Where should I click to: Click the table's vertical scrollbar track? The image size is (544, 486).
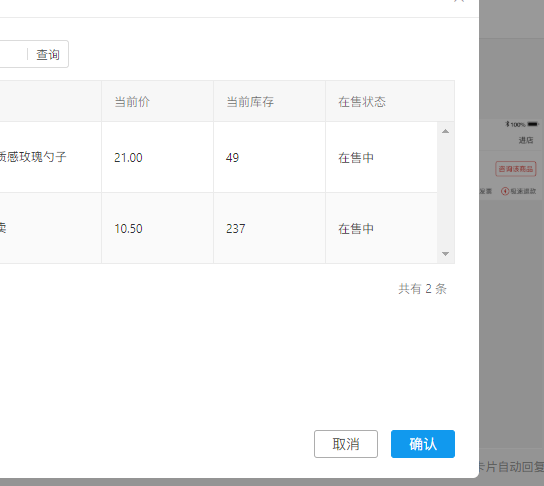tap(445, 193)
